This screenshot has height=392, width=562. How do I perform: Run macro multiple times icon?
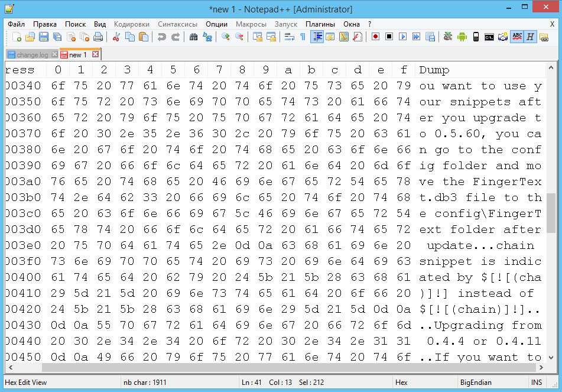coord(416,37)
